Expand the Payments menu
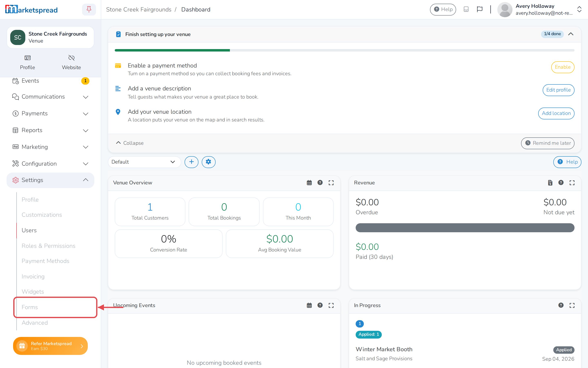 tap(50, 114)
